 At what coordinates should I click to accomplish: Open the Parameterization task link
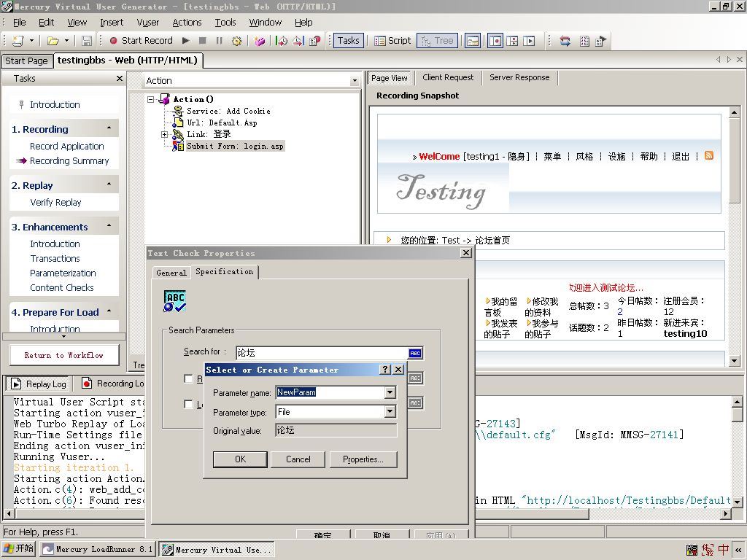(x=63, y=273)
